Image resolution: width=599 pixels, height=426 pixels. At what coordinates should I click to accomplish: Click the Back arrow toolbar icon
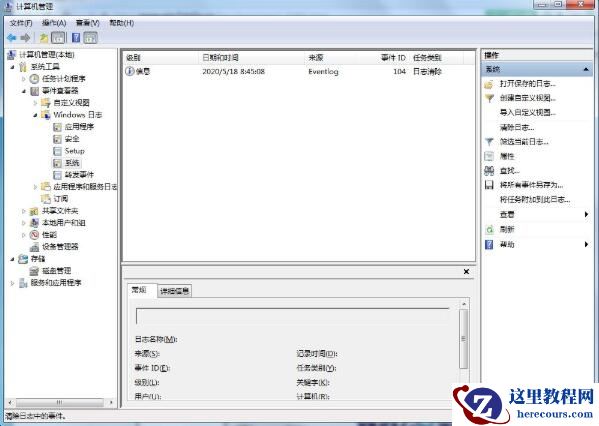point(11,37)
